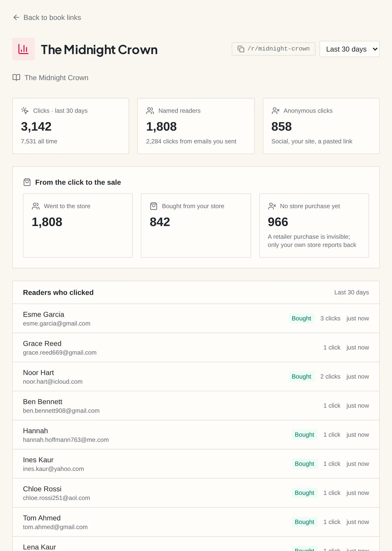Click the Bought from your store bag icon

pyautogui.click(x=154, y=206)
